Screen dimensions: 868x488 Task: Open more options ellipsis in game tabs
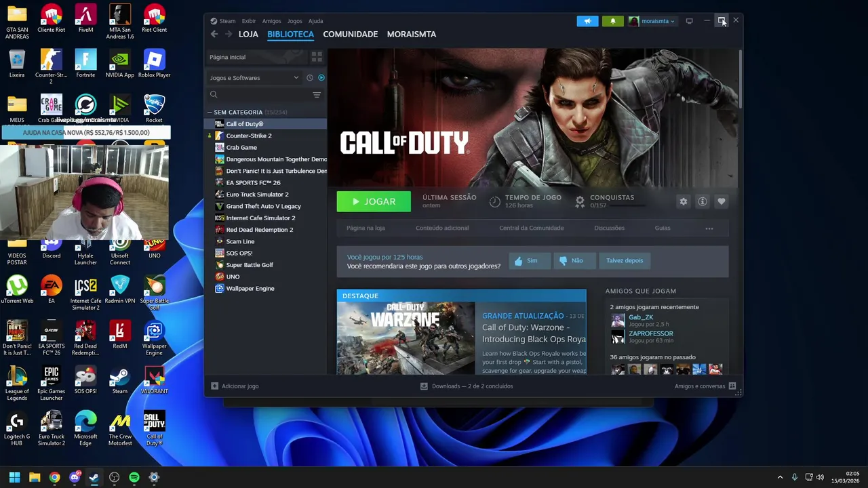(x=709, y=228)
